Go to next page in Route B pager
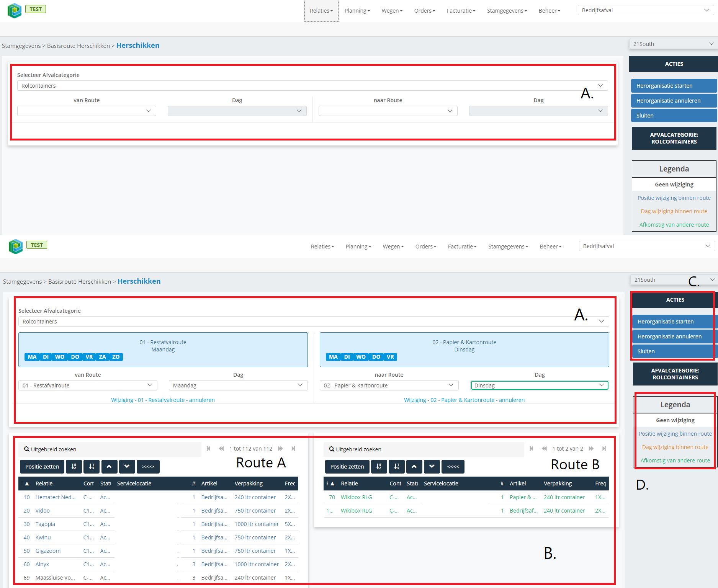The width and height of the screenshot is (718, 588). click(x=591, y=449)
